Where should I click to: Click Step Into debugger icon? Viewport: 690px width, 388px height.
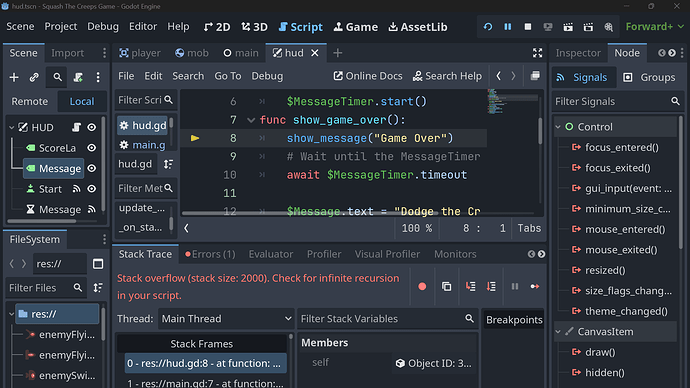470,287
